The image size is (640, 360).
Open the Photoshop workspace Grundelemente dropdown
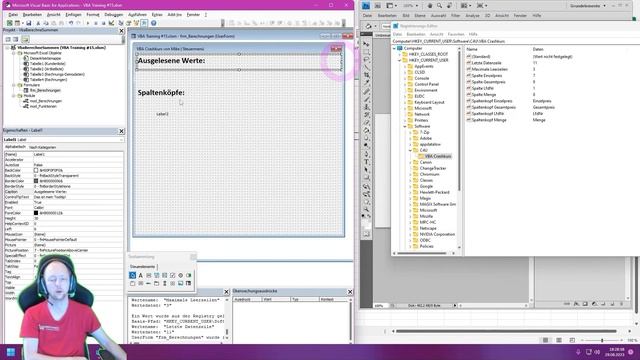click(x=588, y=6)
